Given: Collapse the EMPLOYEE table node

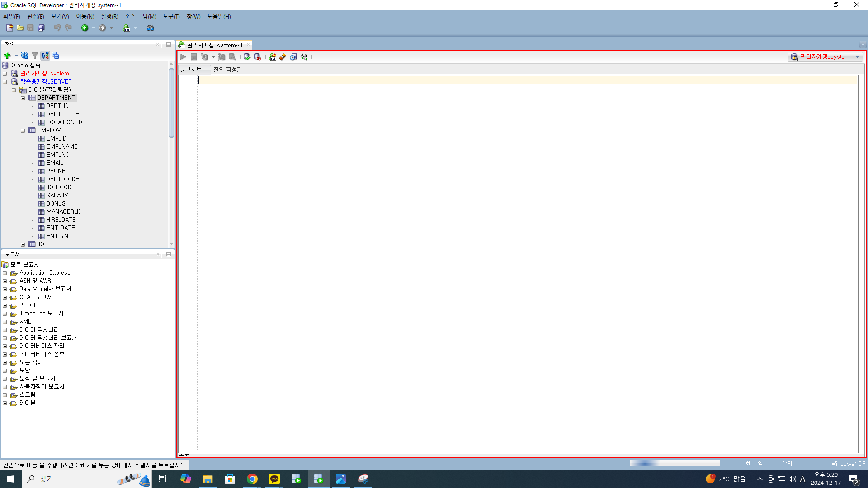Looking at the screenshot, I should coord(23,131).
